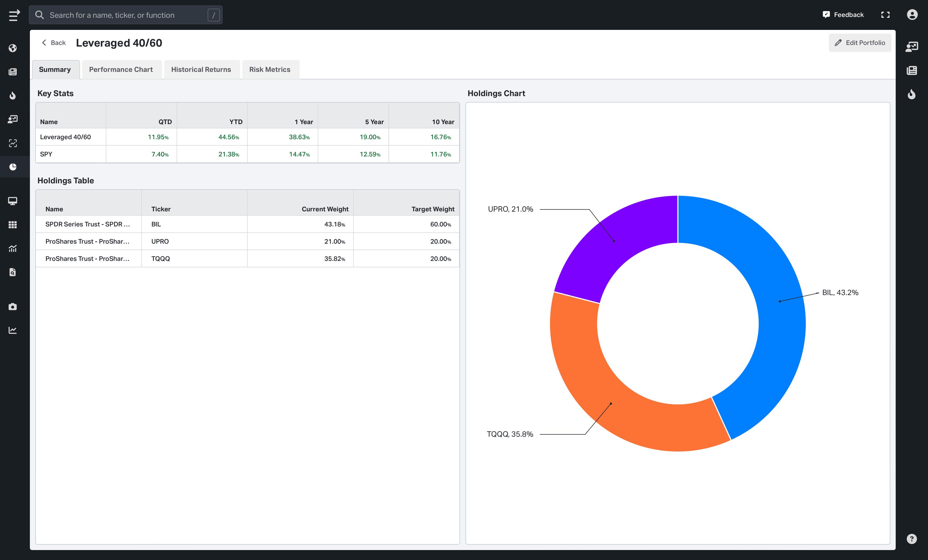
Task: Click the 'Leveraged 40/60' page title
Action: pyautogui.click(x=119, y=43)
